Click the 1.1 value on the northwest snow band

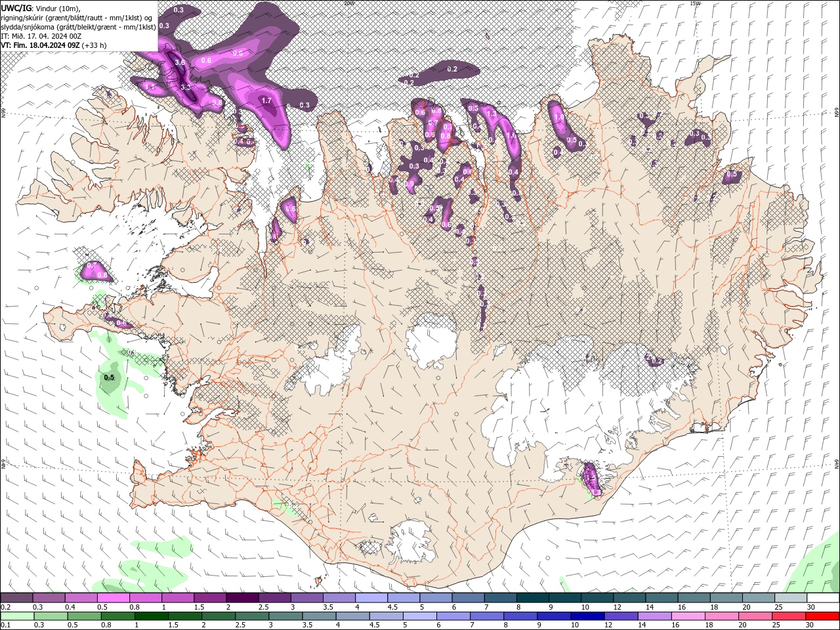[149, 87]
